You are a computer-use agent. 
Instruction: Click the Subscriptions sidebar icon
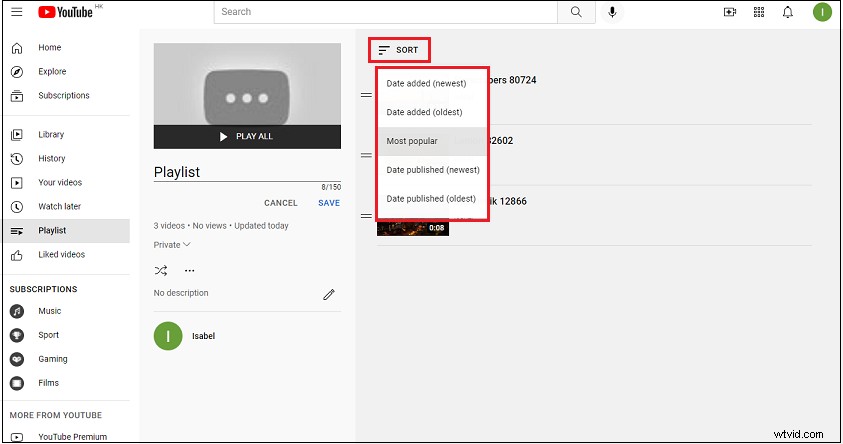tap(17, 96)
